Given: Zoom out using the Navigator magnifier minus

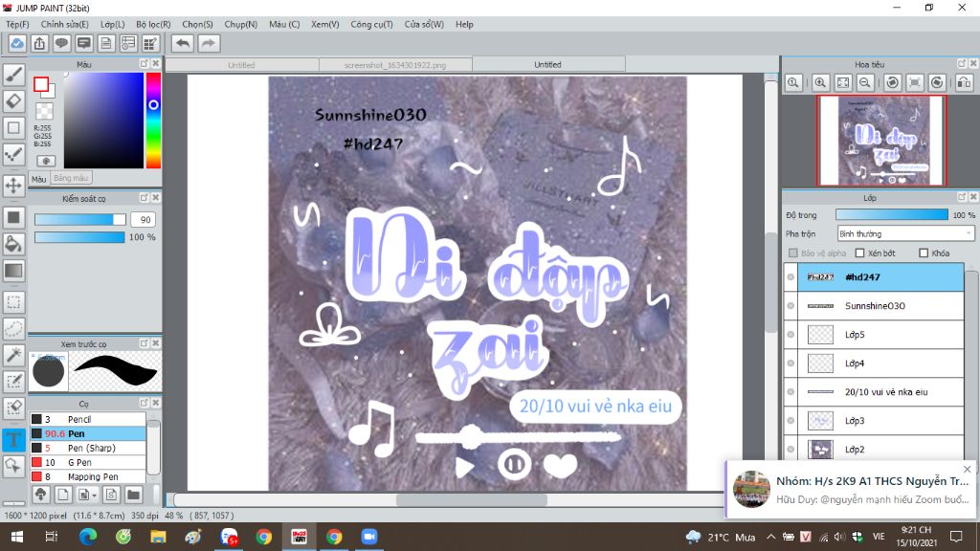Looking at the screenshot, I should click(865, 82).
